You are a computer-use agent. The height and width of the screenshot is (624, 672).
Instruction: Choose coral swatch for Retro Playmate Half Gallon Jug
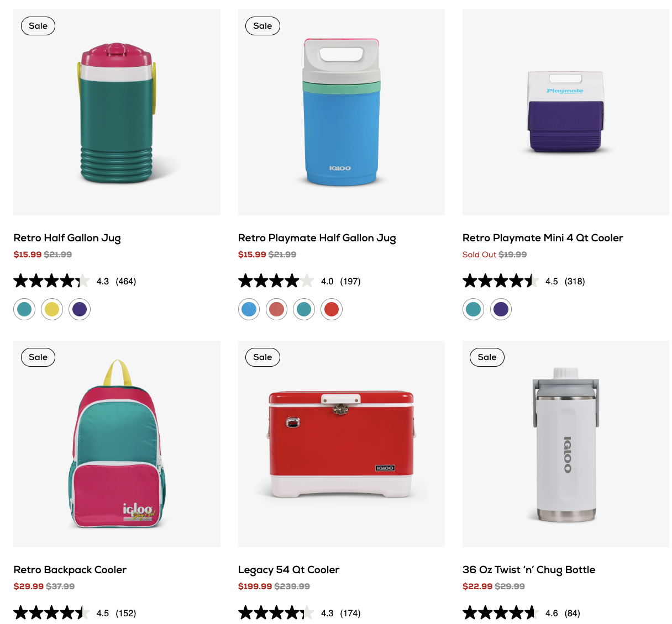[x=276, y=309]
